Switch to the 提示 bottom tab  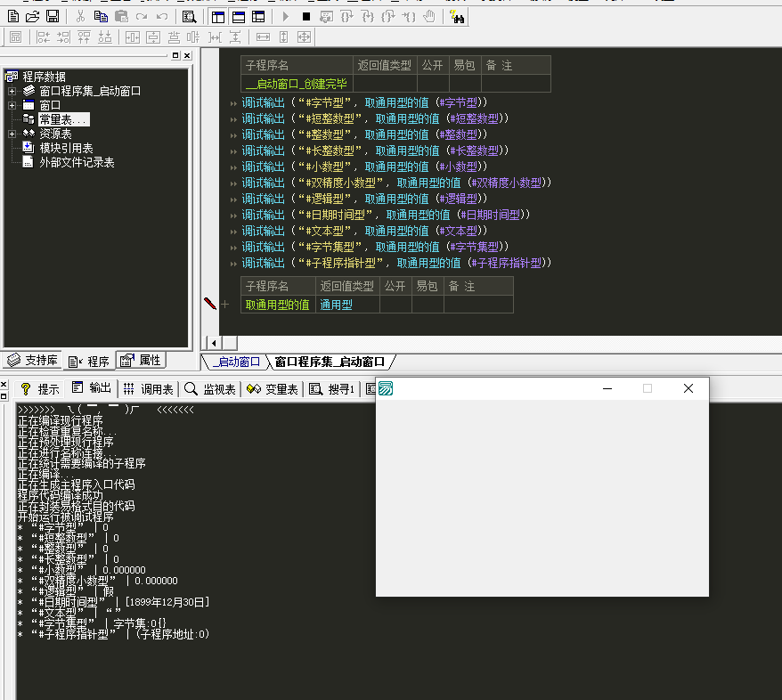40,389
